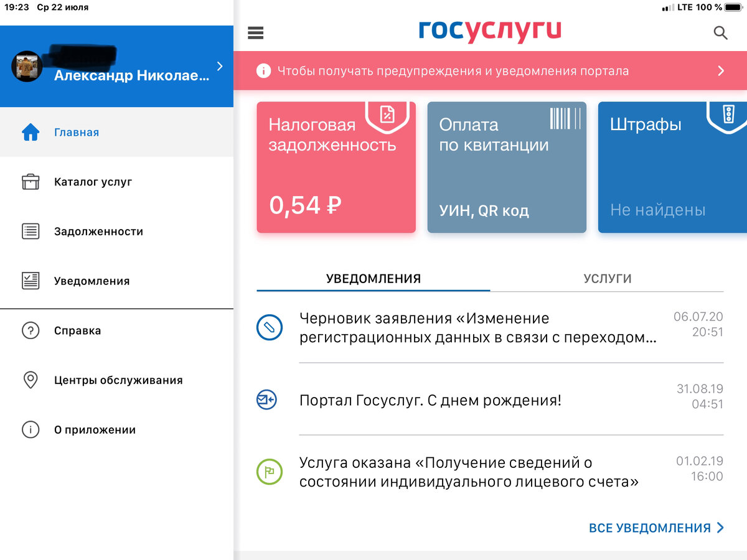The image size is (747, 560).
Task: Click date 06.07.20 20:51
Action: click(x=698, y=324)
